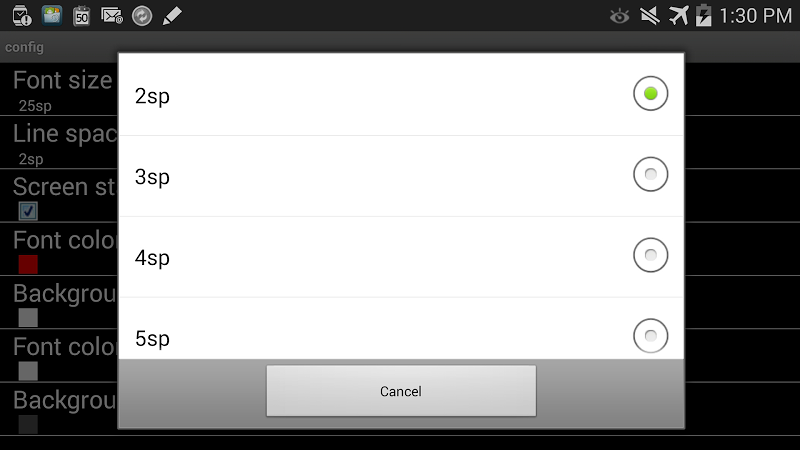Select the 2sp radio button
Viewport: 800px width, 450px height.
tap(651, 94)
